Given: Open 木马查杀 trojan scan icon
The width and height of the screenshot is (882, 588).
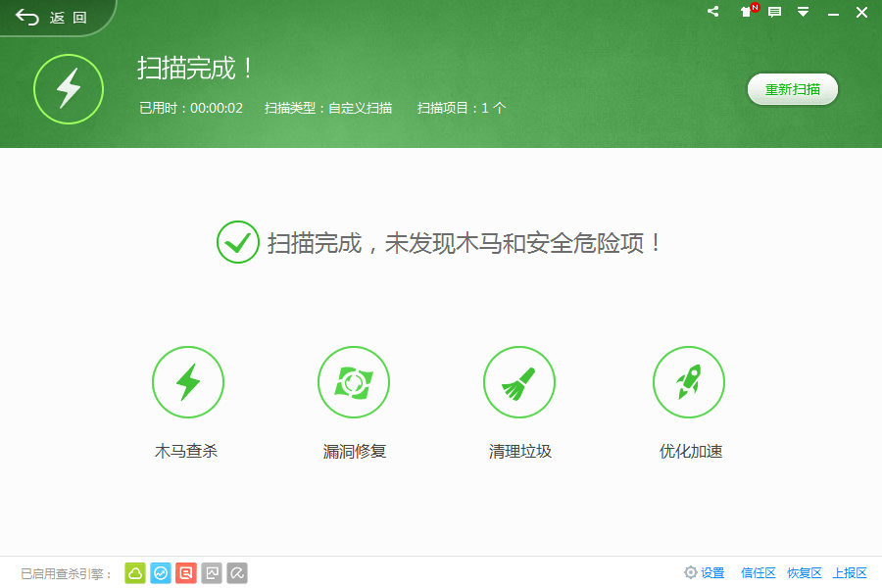Looking at the screenshot, I should coord(188,382).
